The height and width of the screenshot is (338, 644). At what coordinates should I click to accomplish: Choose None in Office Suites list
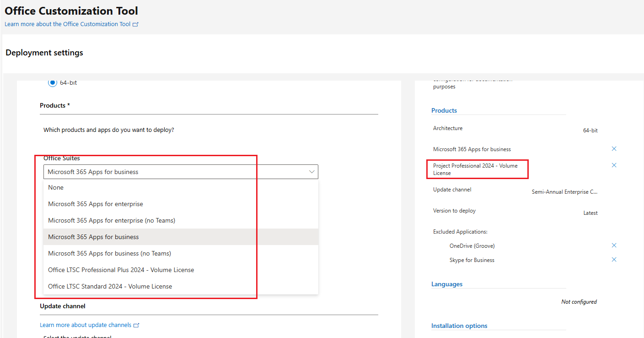click(181, 187)
